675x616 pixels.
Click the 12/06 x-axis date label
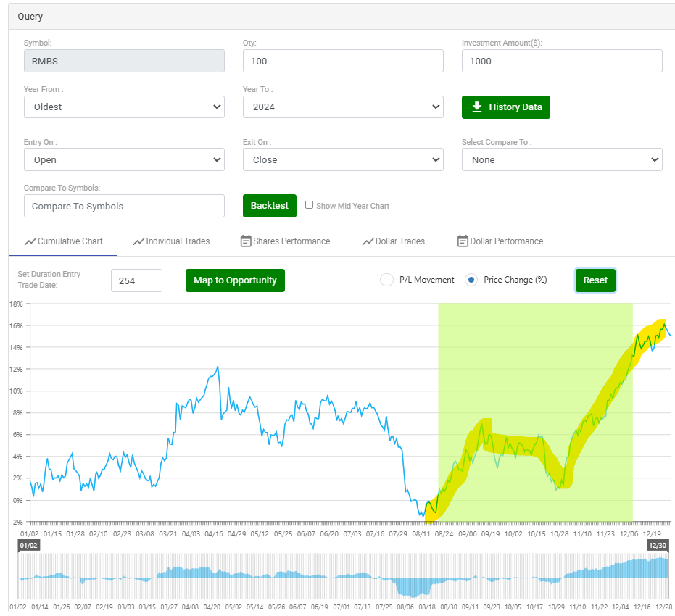pos(629,534)
